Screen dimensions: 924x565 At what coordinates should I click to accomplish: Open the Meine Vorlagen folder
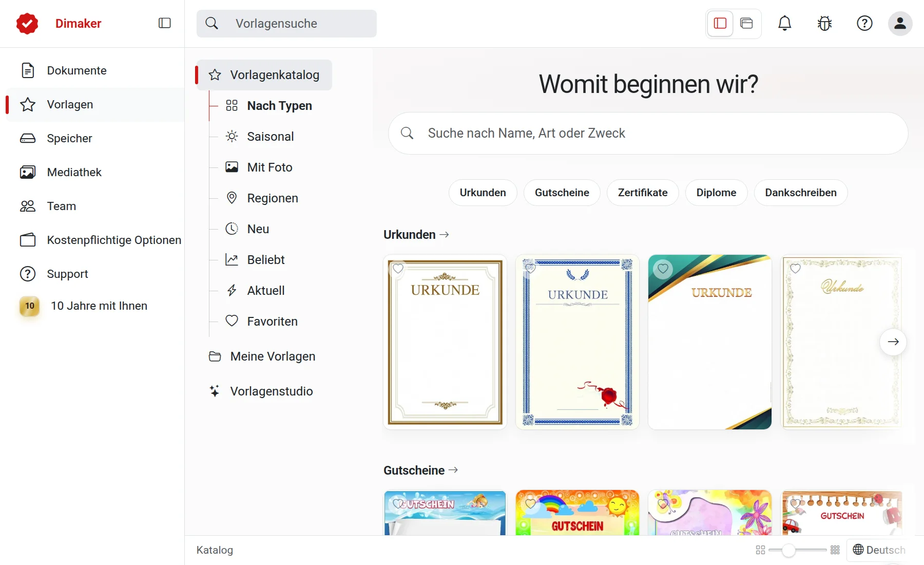tap(262, 356)
